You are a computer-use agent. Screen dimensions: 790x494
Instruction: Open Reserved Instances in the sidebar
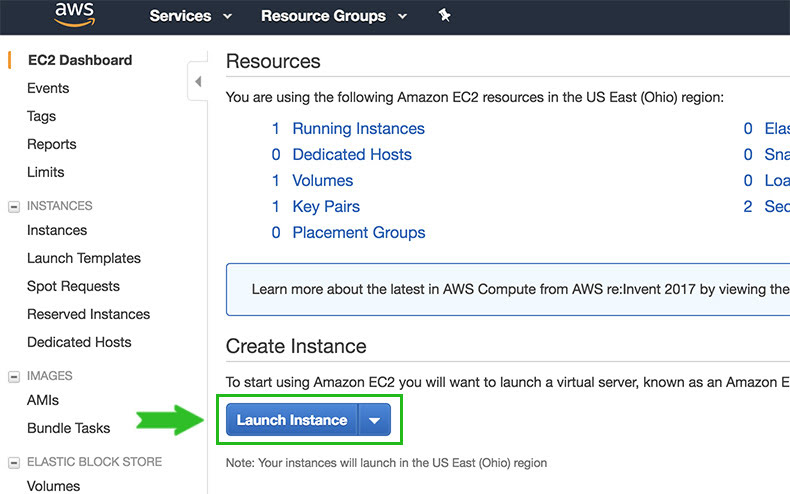point(89,314)
